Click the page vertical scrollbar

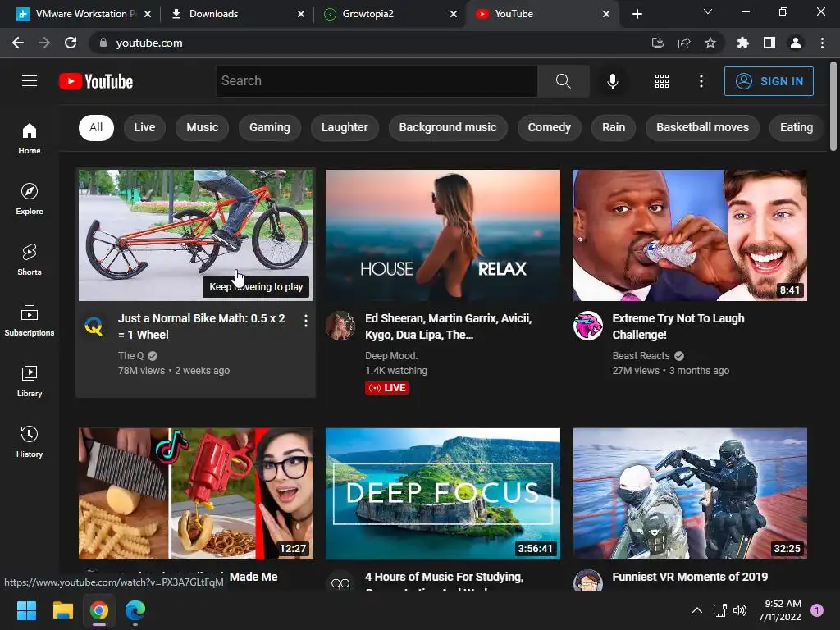(833, 106)
